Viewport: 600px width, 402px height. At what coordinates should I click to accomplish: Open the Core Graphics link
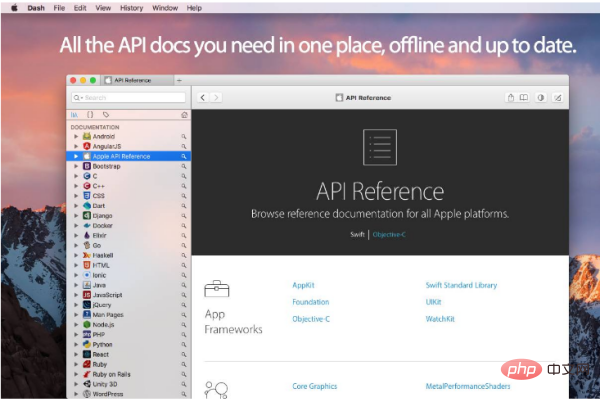coord(315,386)
